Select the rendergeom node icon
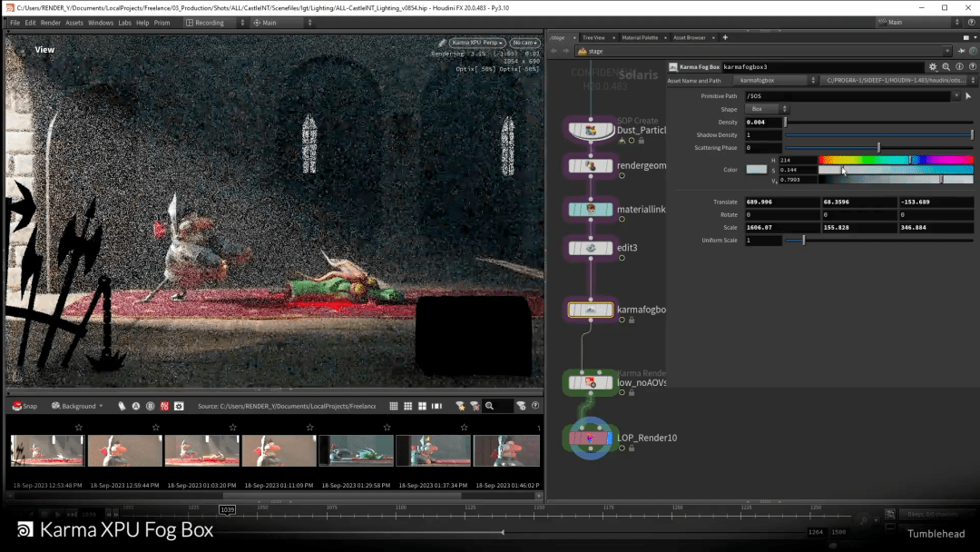Screen dimensions: 980x552 click(591, 165)
